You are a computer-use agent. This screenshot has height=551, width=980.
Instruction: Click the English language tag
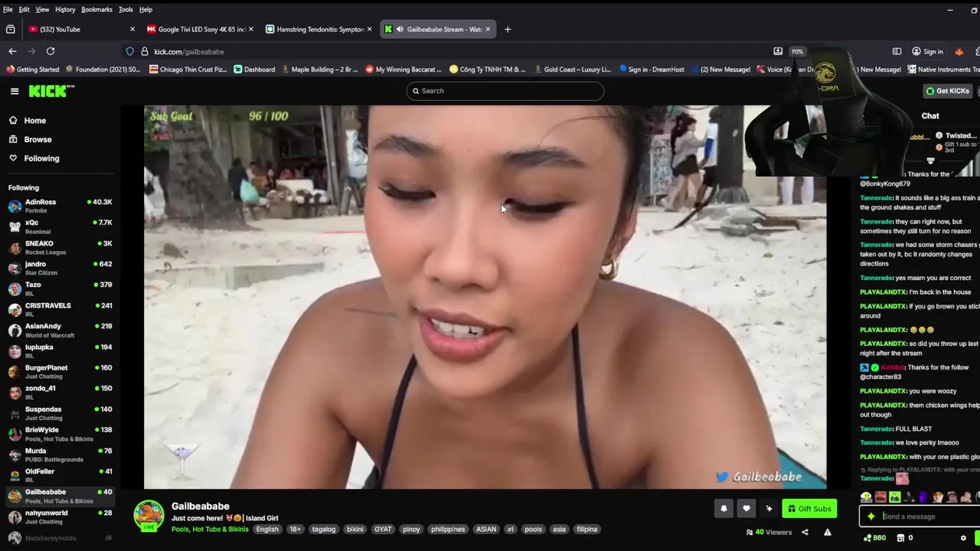pos(267,530)
